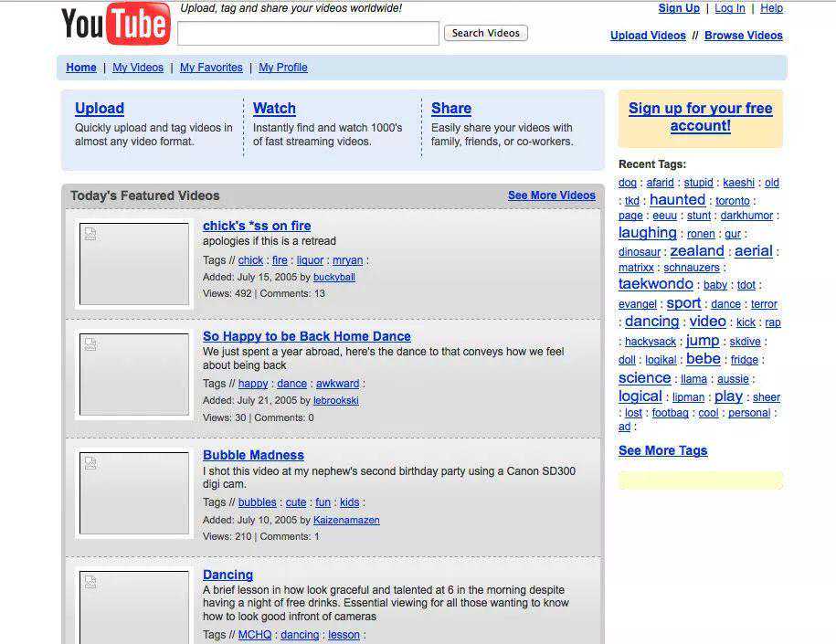Click the YouTube logo

click(x=115, y=25)
